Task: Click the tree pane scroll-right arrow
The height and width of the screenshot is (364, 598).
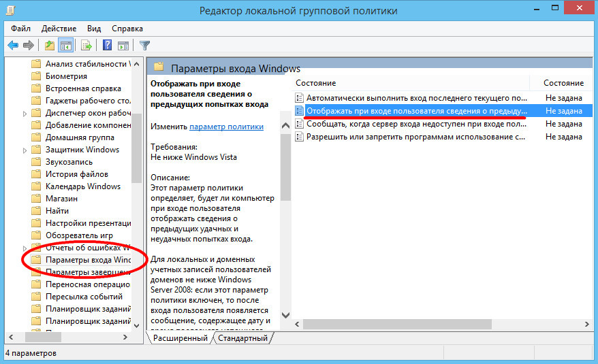Action: (x=125, y=337)
